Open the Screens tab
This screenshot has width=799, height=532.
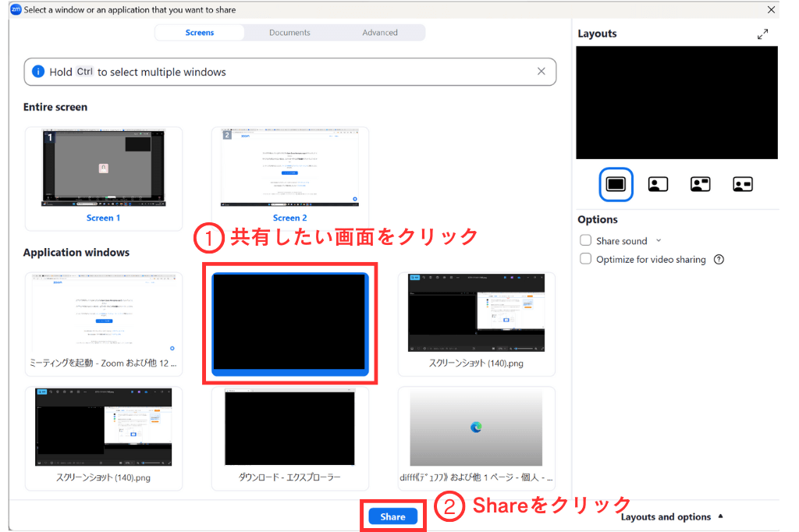point(200,33)
